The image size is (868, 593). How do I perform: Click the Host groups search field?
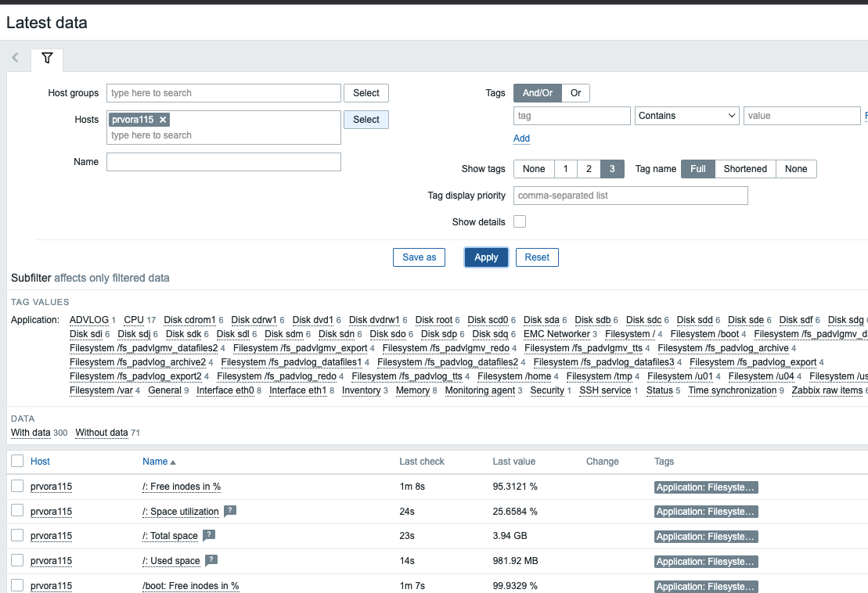pos(223,92)
